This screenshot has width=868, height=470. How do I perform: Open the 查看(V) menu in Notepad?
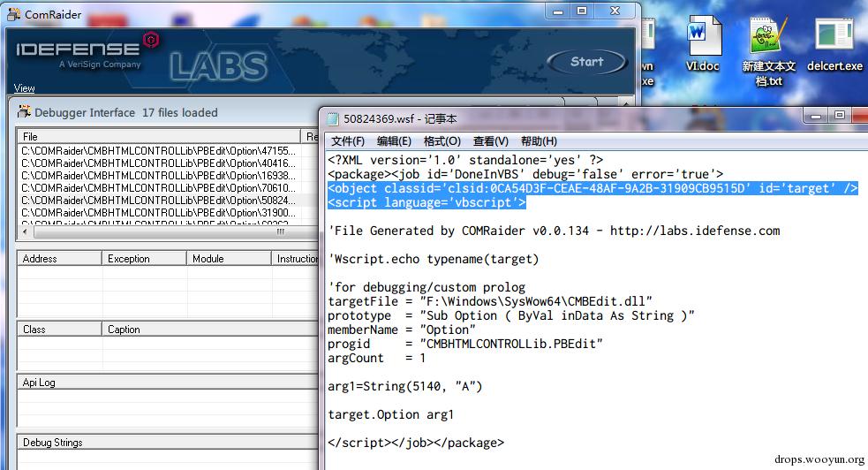point(490,141)
